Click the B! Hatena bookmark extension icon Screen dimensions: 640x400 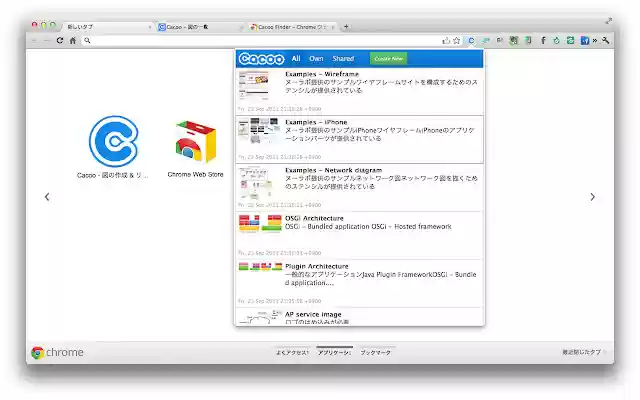pos(500,40)
